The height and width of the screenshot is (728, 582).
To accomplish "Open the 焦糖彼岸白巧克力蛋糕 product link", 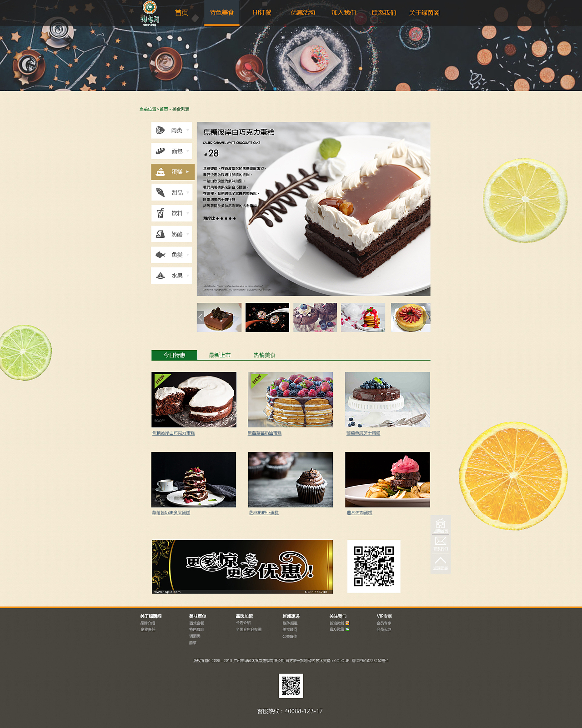I will coord(173,433).
